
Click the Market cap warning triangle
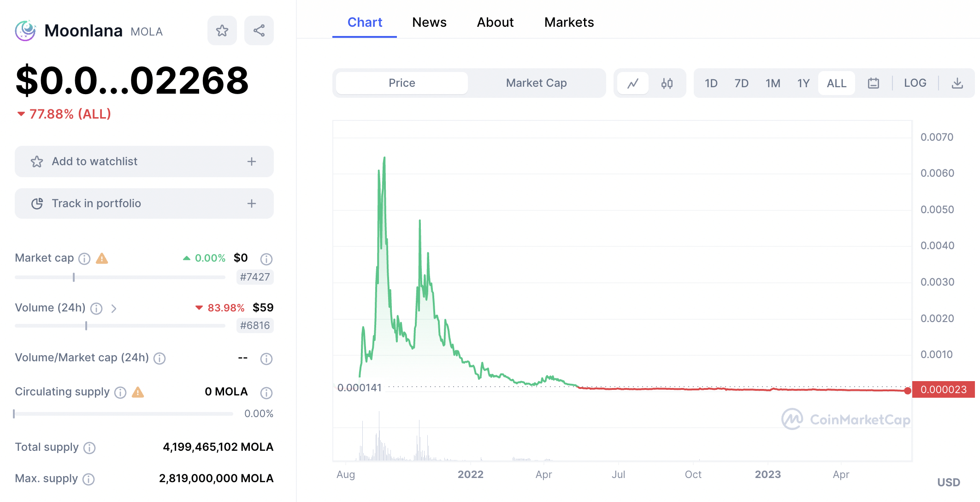coord(102,258)
